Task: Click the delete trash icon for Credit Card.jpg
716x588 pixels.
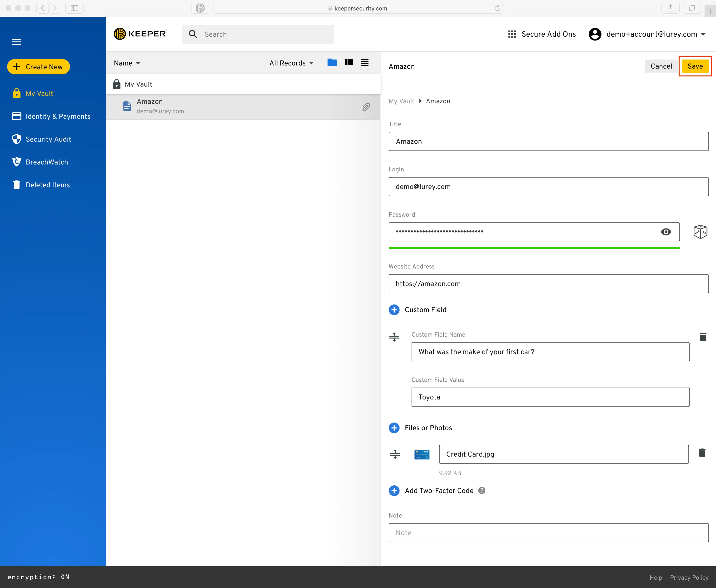Action: 702,454
